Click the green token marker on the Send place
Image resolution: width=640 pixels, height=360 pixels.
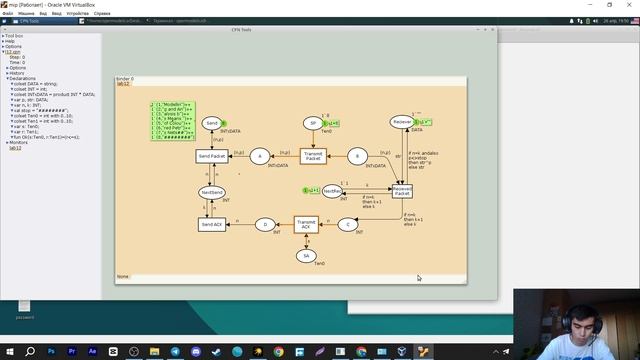tap(224, 123)
